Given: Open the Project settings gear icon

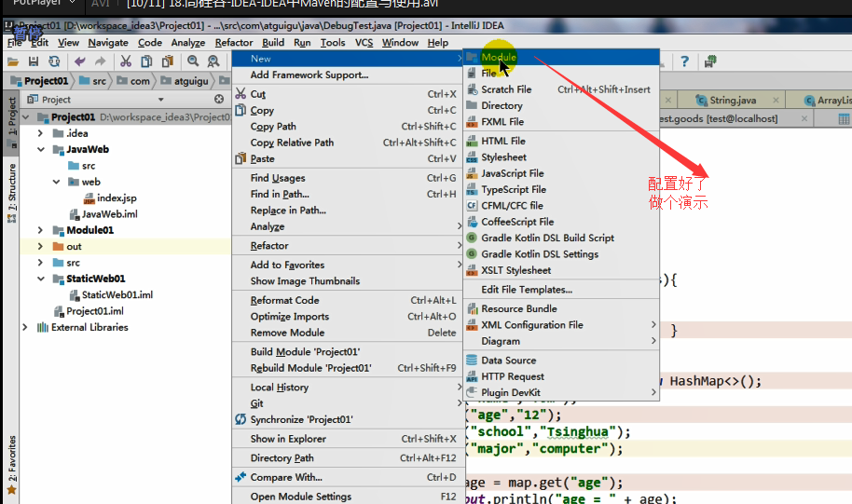Looking at the screenshot, I should coord(219,99).
